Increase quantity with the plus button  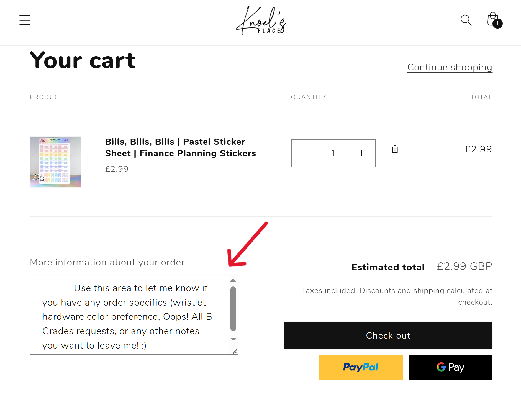361,153
